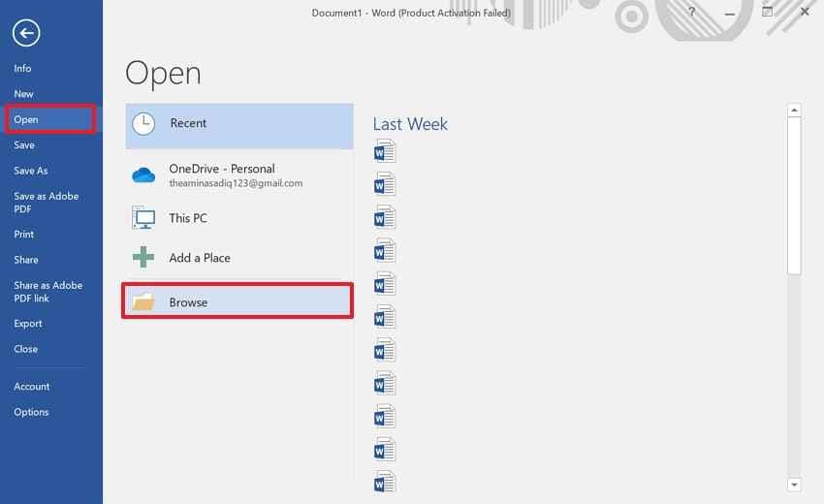Open the Account page

pos(32,387)
